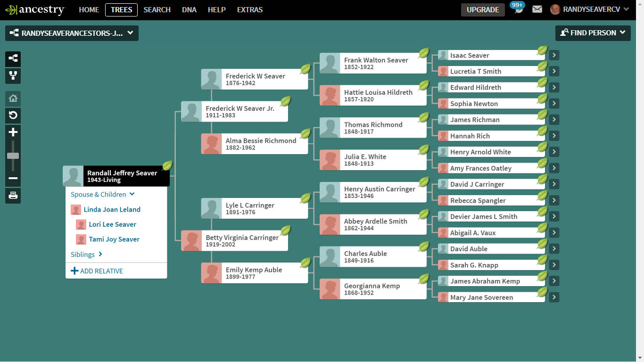The image size is (644, 362).
Task: Expand ancestors of Isaac Seaver via arrow
Action: tap(553, 55)
